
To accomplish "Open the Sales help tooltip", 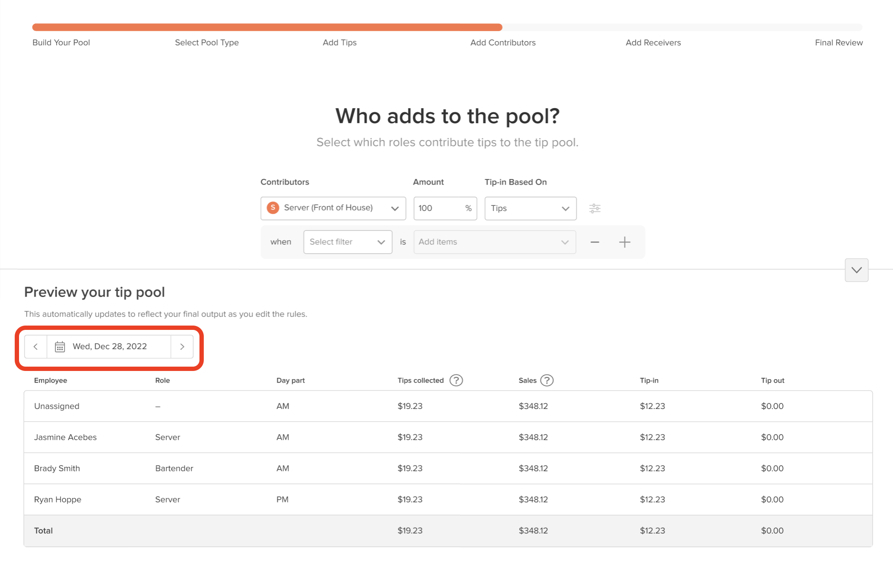I will [547, 380].
